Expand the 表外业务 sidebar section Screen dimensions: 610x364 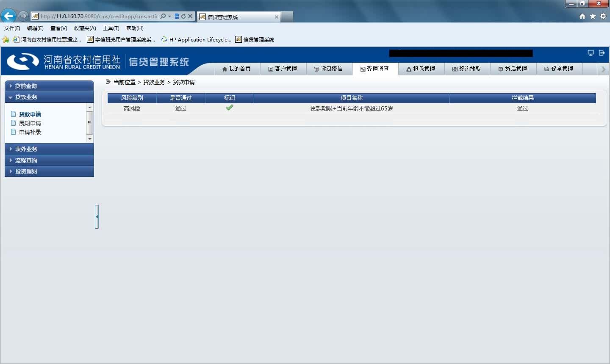(49, 149)
